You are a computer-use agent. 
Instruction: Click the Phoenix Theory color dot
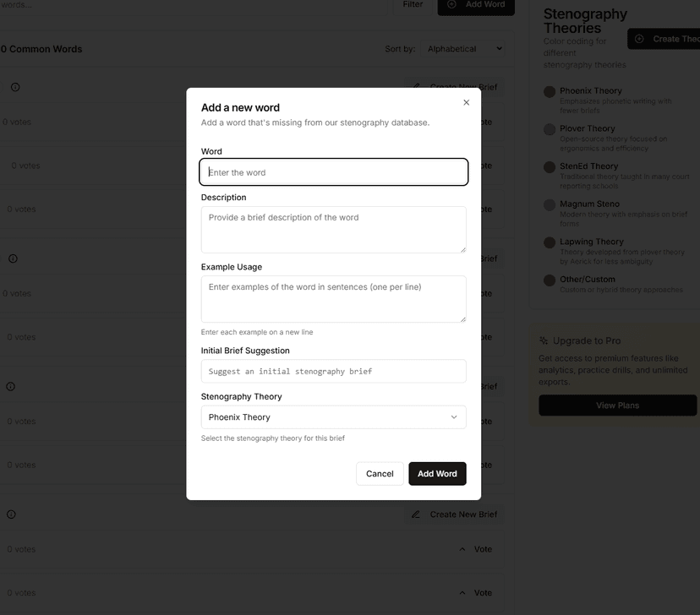550,92
